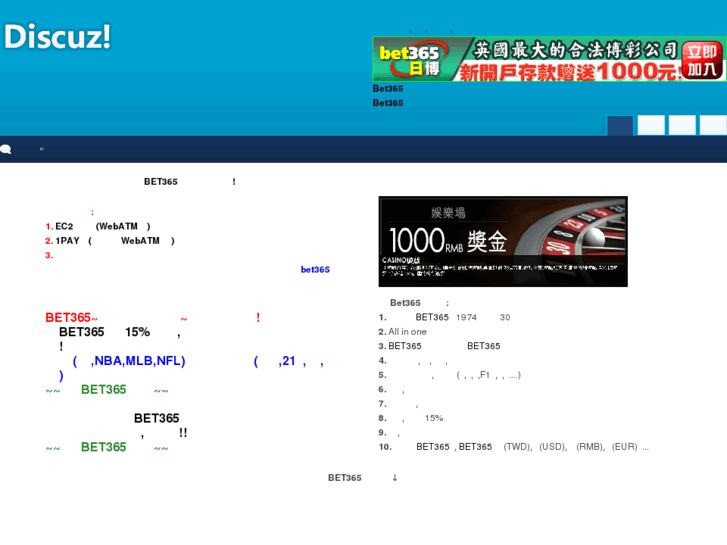The height and width of the screenshot is (545, 727).
Task: Click the '2. 1PAY ( WebATM )' list item
Action: [110, 241]
